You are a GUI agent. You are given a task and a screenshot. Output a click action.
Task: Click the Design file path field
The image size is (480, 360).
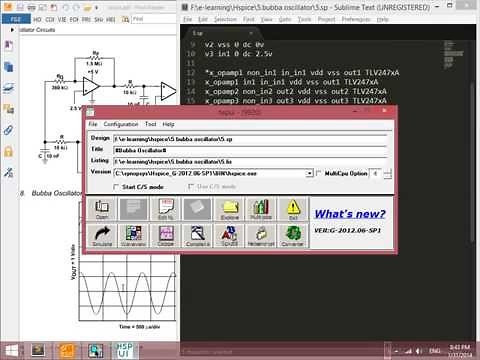click(x=250, y=139)
